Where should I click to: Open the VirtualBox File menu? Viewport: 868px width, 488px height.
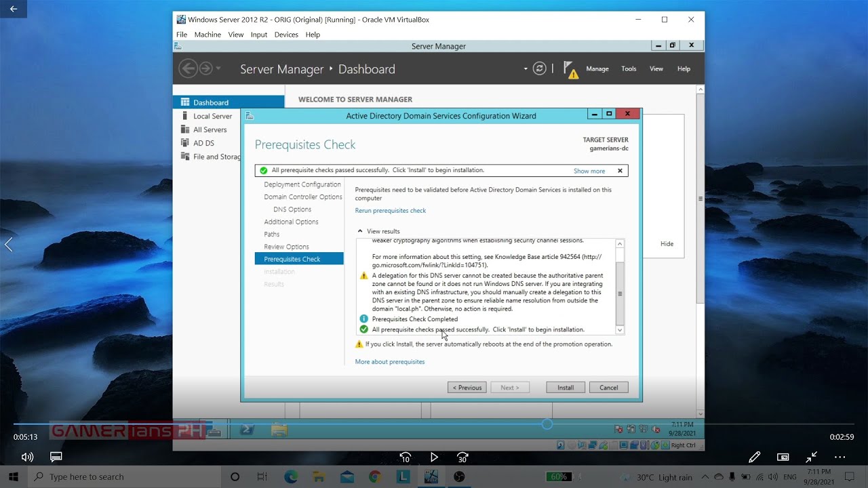182,35
